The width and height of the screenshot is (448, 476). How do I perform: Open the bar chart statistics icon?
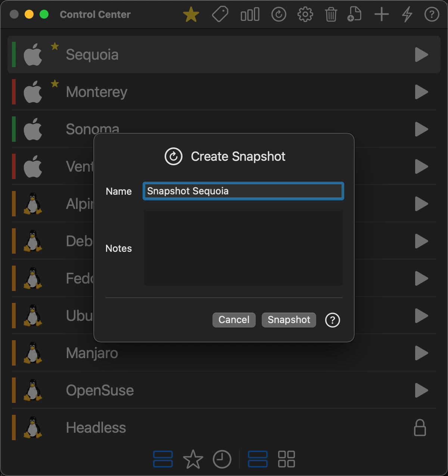(x=250, y=15)
